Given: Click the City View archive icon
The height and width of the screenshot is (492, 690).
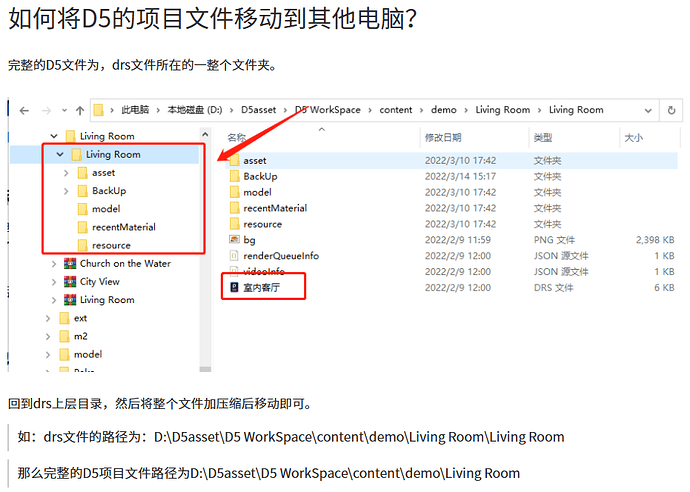Looking at the screenshot, I should pyautogui.click(x=70, y=282).
